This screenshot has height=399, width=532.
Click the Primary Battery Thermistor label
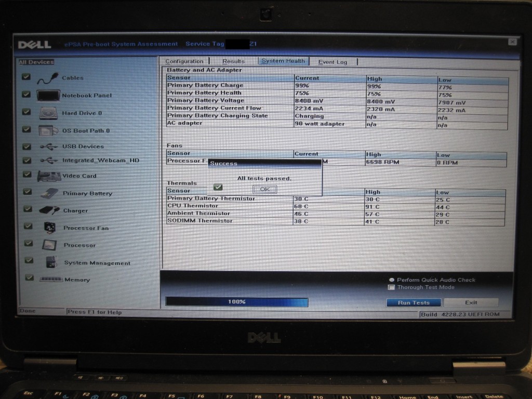(211, 198)
